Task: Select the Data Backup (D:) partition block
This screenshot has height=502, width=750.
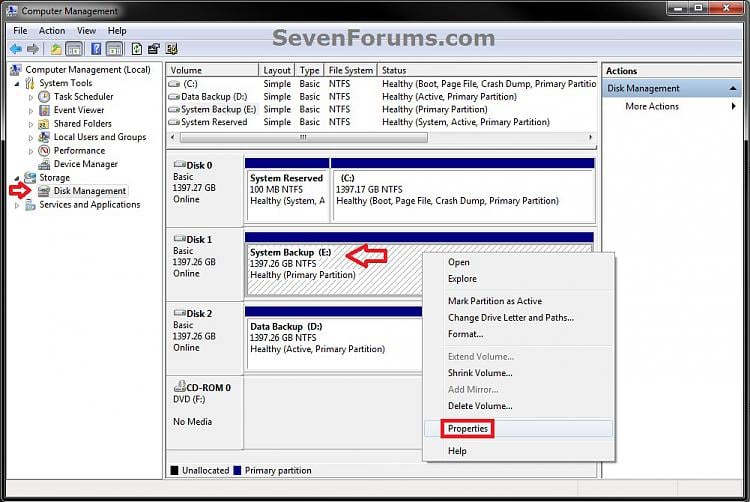Action: click(334, 338)
